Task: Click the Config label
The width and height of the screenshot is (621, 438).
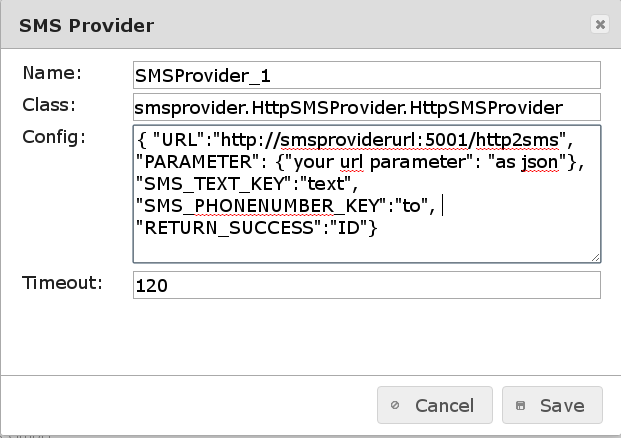Action: pos(56,136)
